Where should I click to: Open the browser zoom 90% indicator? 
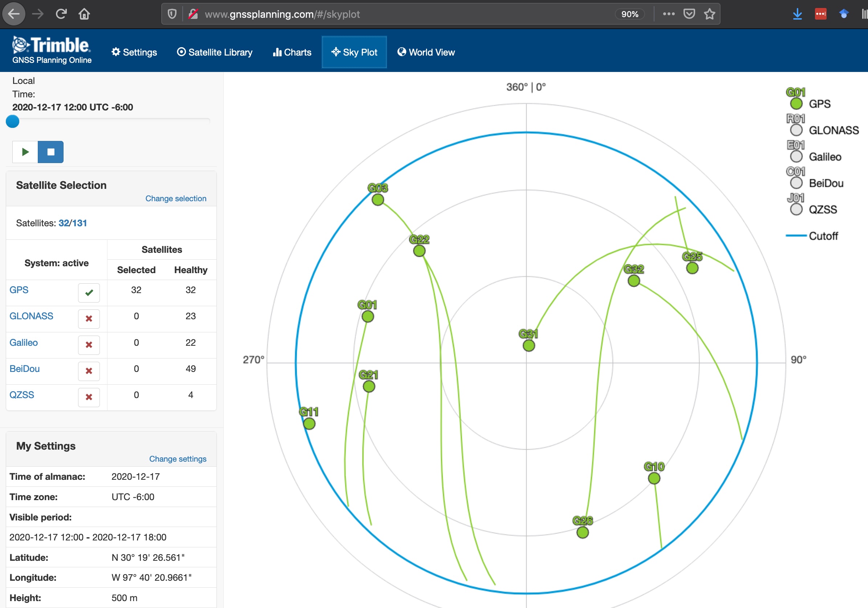coord(629,14)
